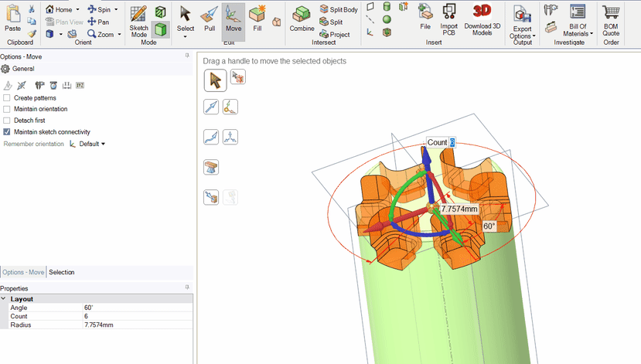Go to Home view
Viewport: 641px width, 364px height.
pyautogui.click(x=59, y=9)
